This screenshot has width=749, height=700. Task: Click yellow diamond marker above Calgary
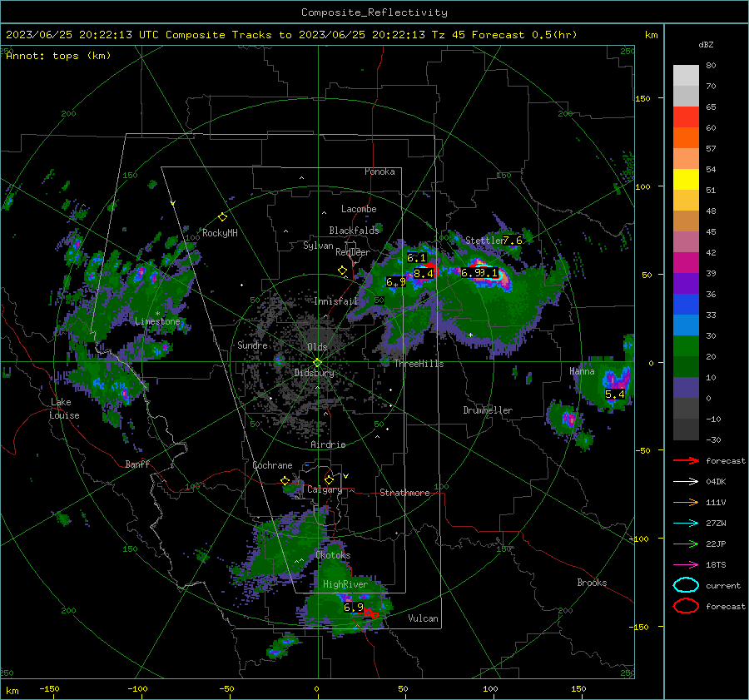[329, 479]
